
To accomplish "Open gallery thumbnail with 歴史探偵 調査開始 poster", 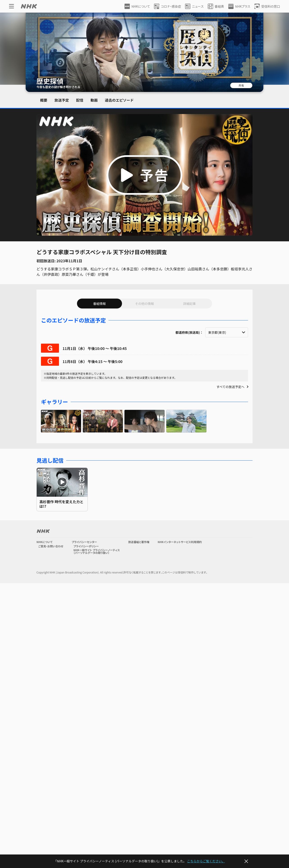I will [x=61, y=421].
